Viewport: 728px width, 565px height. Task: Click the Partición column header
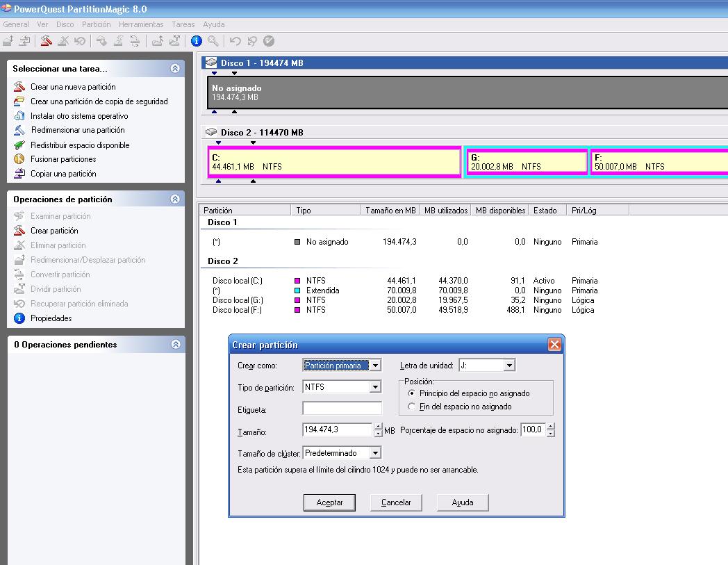click(x=246, y=211)
